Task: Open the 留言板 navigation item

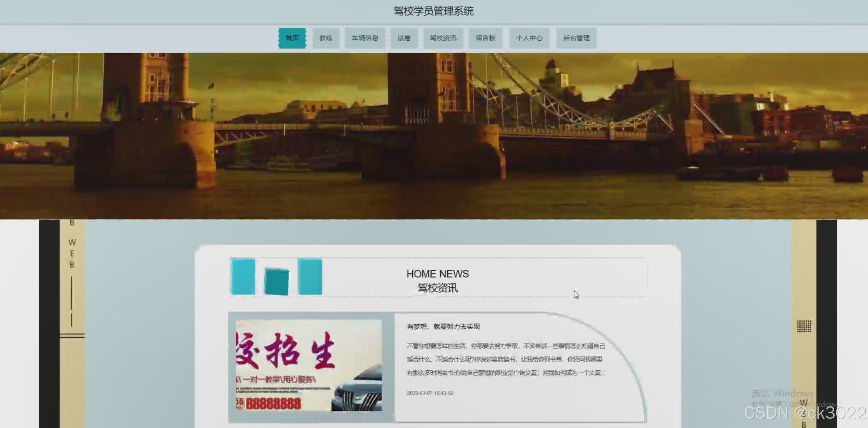Action: (485, 38)
